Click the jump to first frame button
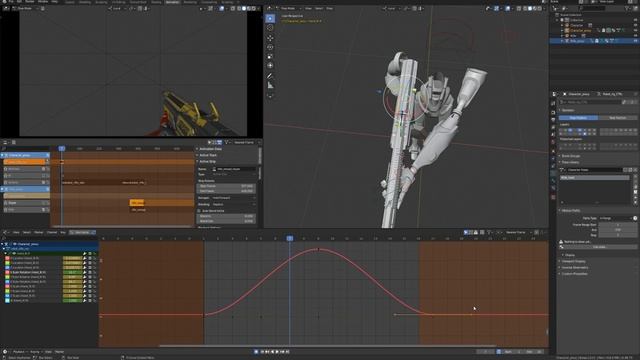Viewport: 640px width, 360px height. tap(262, 351)
